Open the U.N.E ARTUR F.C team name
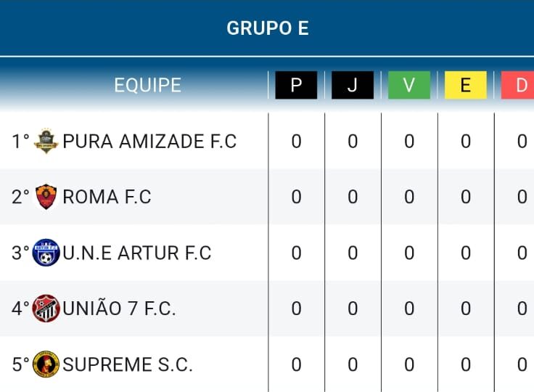 point(137,253)
